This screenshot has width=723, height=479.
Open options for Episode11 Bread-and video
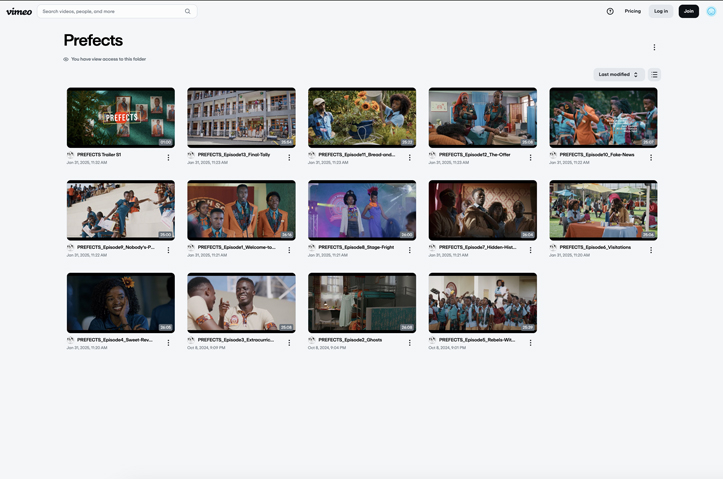pos(409,158)
